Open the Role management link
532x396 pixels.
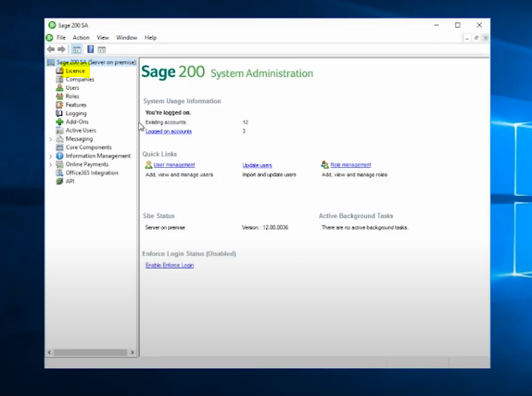point(350,165)
